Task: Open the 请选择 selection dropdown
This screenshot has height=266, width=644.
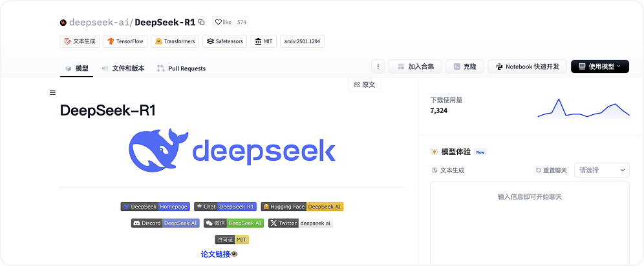Action: 601,170
